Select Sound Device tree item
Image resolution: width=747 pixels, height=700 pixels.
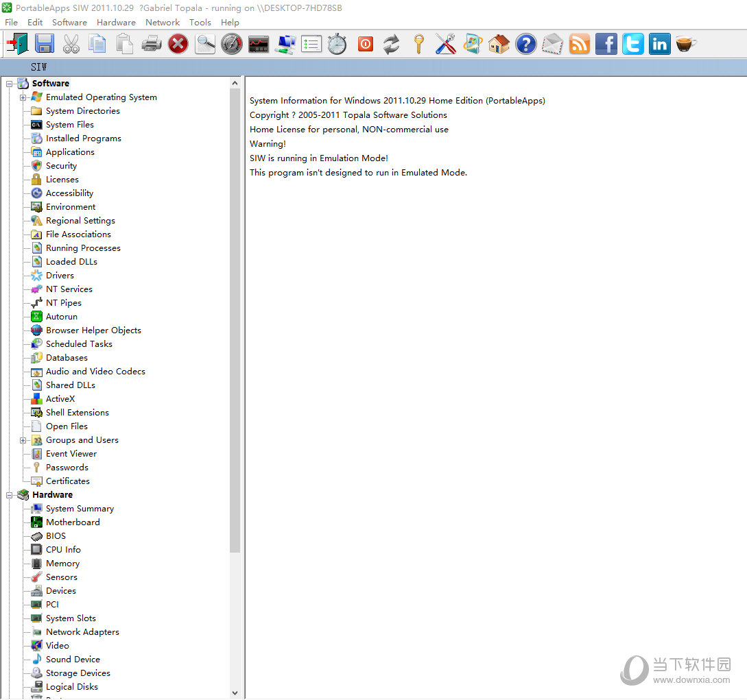(73, 660)
